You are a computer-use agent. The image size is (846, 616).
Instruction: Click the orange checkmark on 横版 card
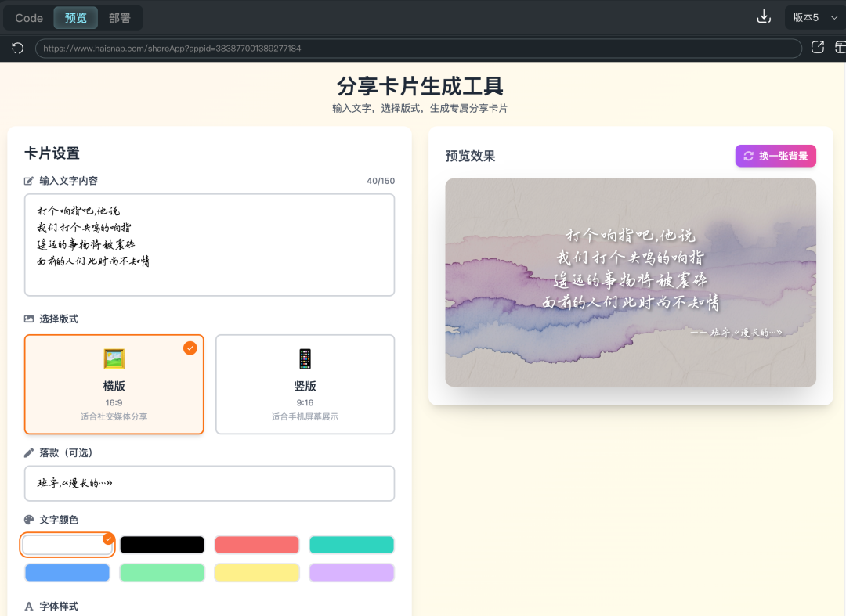[x=190, y=348]
